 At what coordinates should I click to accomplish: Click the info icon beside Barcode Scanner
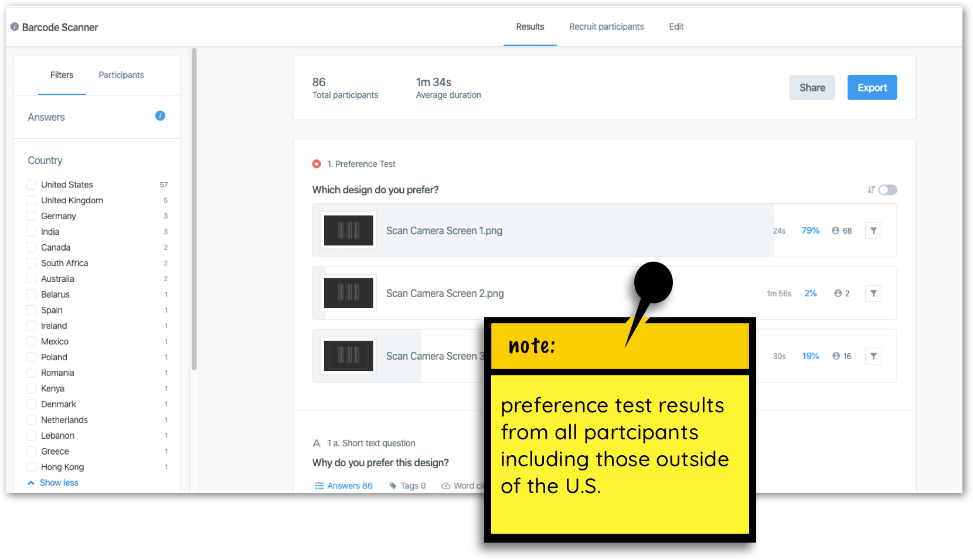point(15,27)
